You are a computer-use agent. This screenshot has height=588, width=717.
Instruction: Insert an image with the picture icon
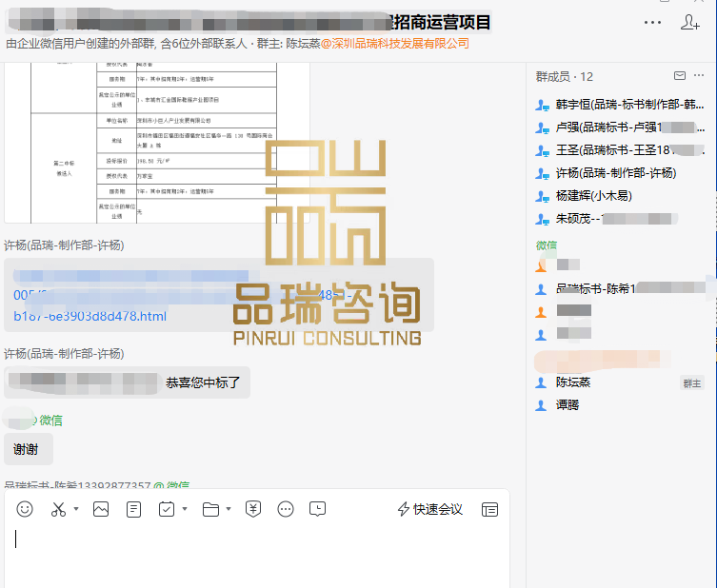click(x=100, y=509)
